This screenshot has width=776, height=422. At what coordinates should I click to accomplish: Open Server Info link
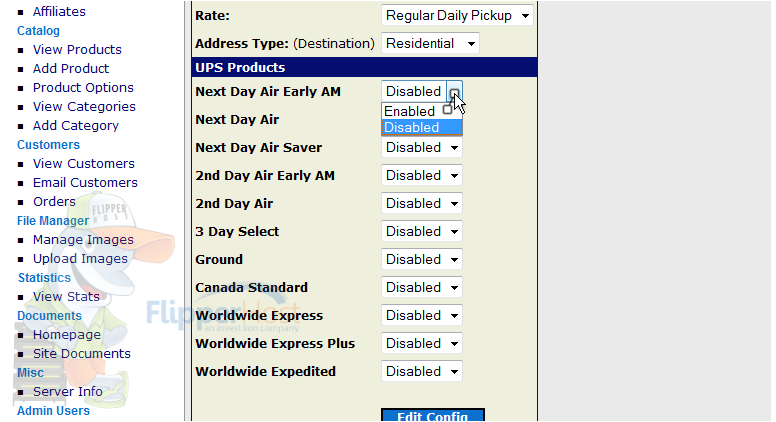[x=68, y=391]
